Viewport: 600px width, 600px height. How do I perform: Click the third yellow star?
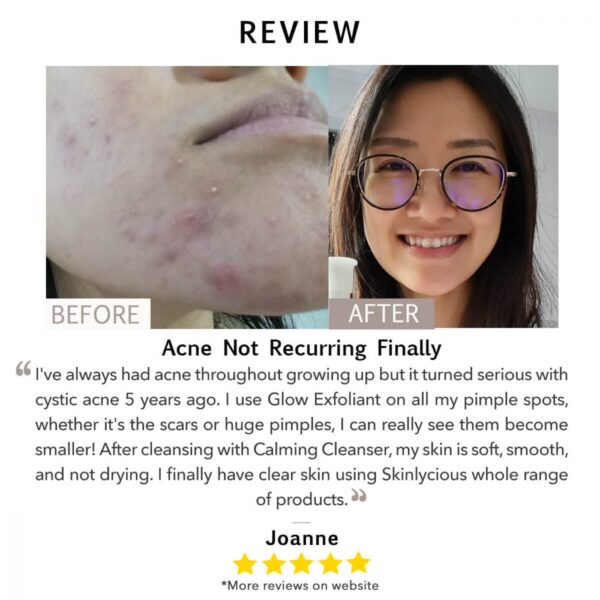(302, 564)
